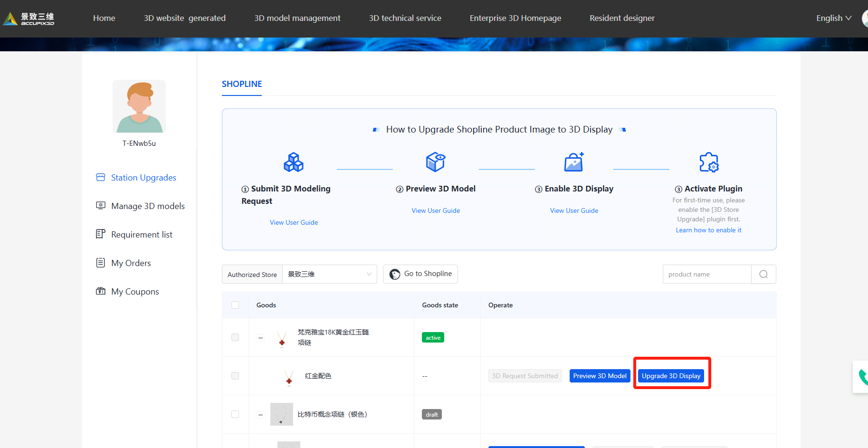Click the user avatar picture in sidebar
Screen dimensions: 868x448
(139, 106)
